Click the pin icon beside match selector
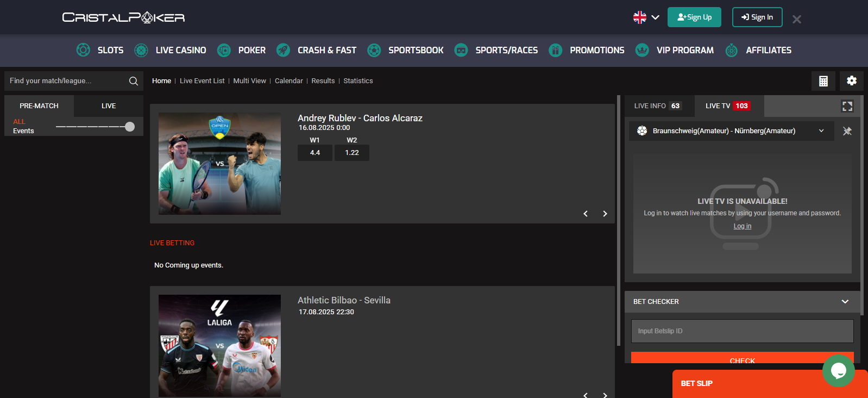This screenshot has height=398, width=868. pyautogui.click(x=847, y=131)
